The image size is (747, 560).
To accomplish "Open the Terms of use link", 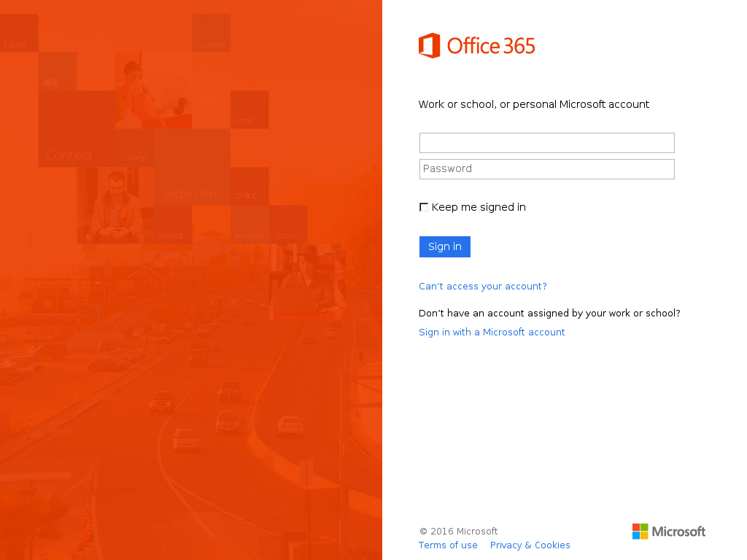I will point(448,545).
